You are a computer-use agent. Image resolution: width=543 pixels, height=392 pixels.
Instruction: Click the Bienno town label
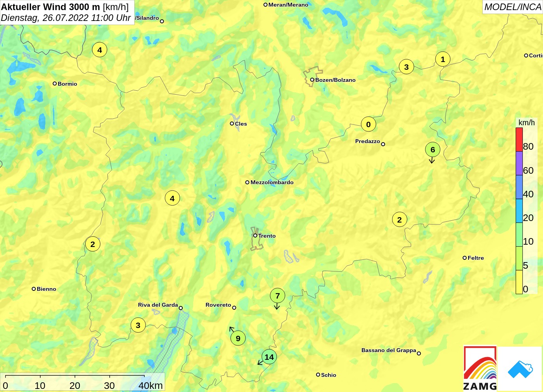point(47,289)
